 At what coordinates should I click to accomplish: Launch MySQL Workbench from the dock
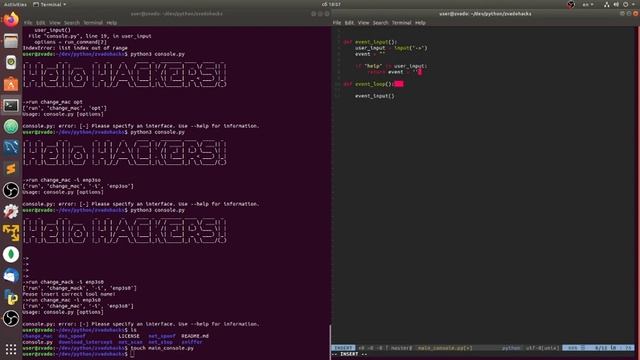(x=11, y=148)
